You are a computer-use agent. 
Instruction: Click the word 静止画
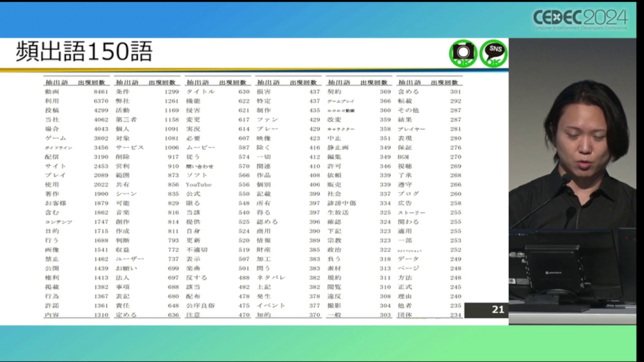[338, 147]
